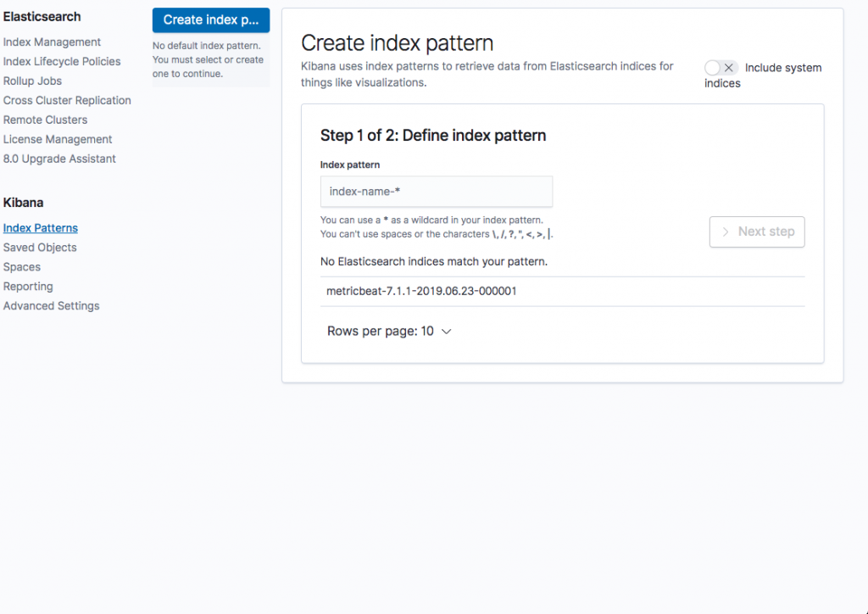868x614 pixels.
Task: Go to Spaces settings
Action: click(21, 267)
